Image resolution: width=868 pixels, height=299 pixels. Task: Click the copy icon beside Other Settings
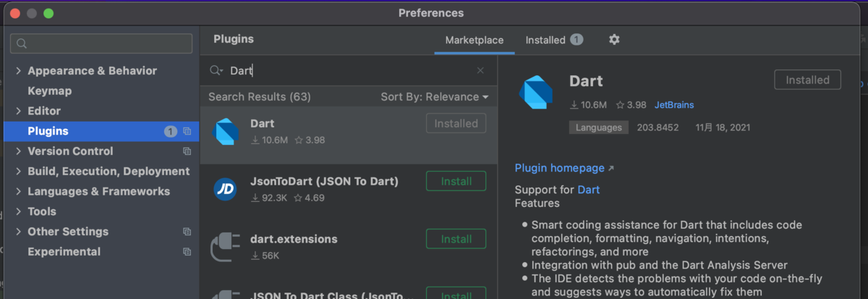tap(187, 232)
